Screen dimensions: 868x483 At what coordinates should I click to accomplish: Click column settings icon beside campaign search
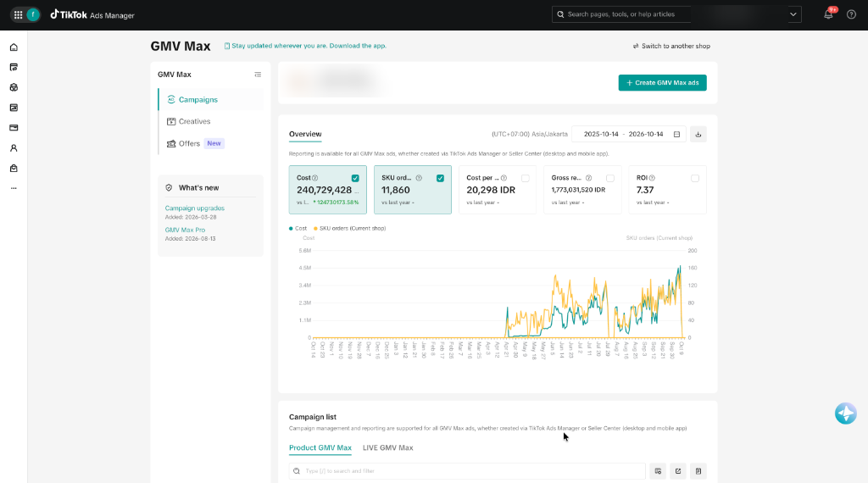658,471
